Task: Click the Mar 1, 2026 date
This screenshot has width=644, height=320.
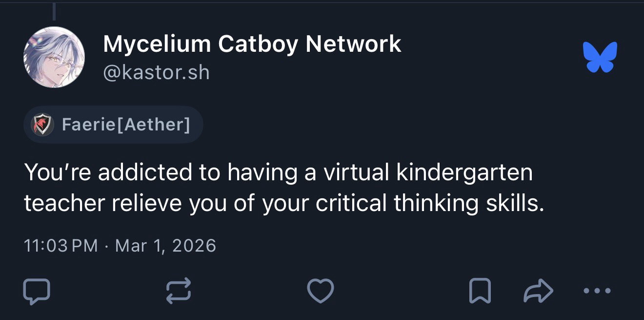Action: [x=165, y=245]
